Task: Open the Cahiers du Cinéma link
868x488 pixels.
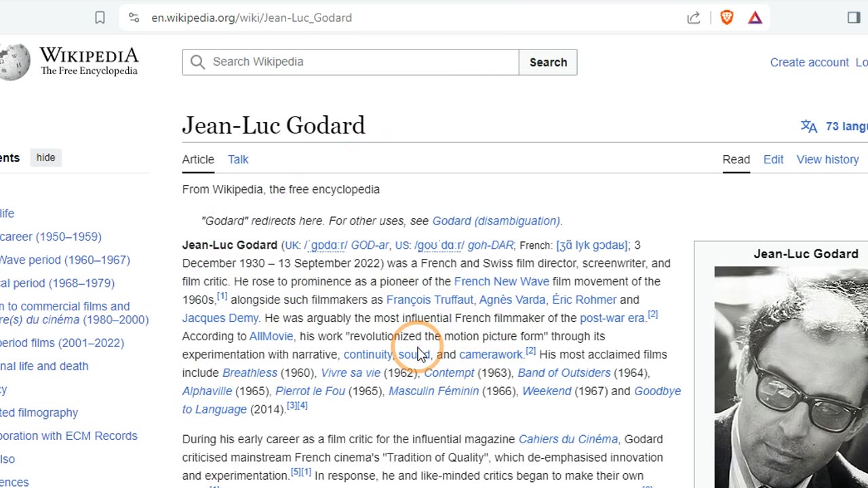Action: click(x=568, y=439)
